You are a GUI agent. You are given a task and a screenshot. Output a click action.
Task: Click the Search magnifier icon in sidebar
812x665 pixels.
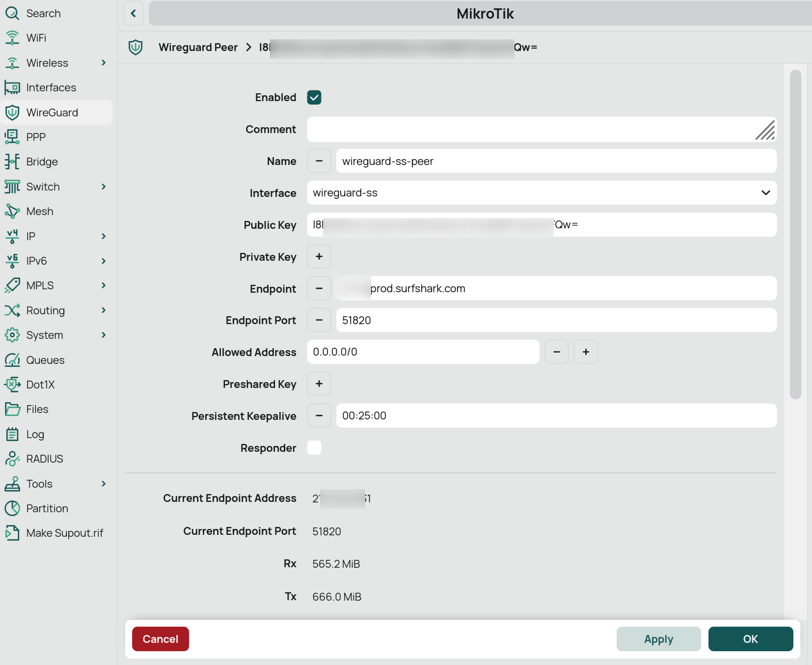[12, 13]
